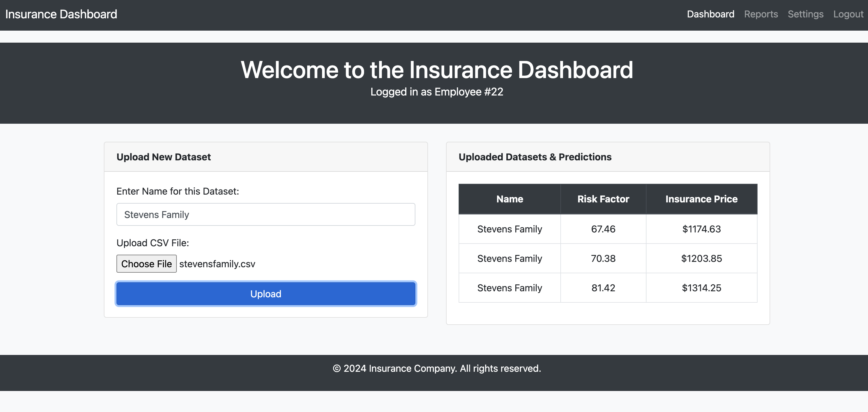Open the Dashboard navigation item
The image size is (868, 412).
point(710,14)
